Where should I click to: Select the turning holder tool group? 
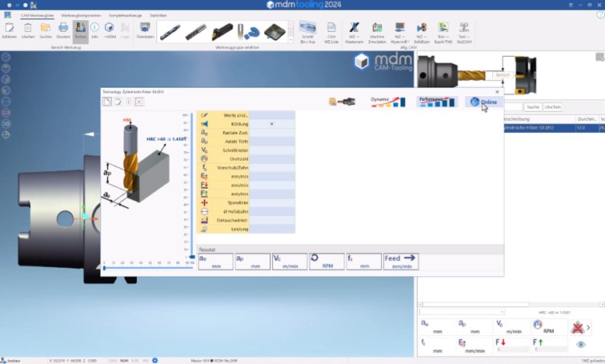pos(222,32)
